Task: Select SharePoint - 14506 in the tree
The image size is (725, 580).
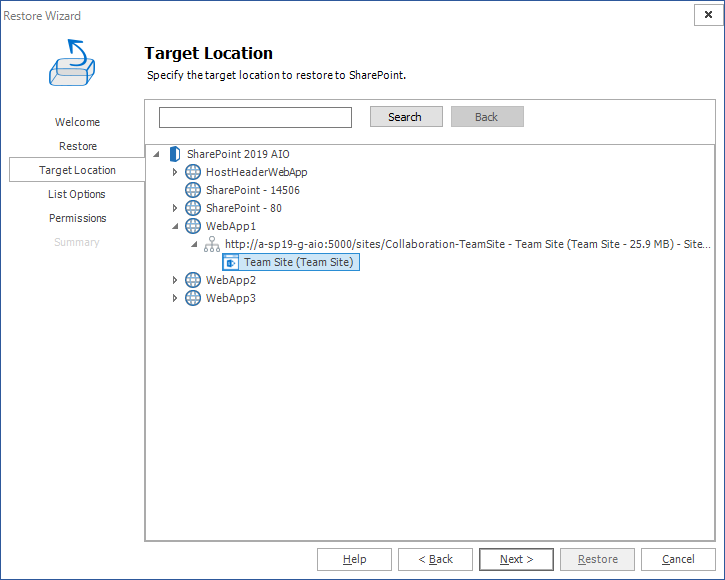Action: tap(253, 190)
